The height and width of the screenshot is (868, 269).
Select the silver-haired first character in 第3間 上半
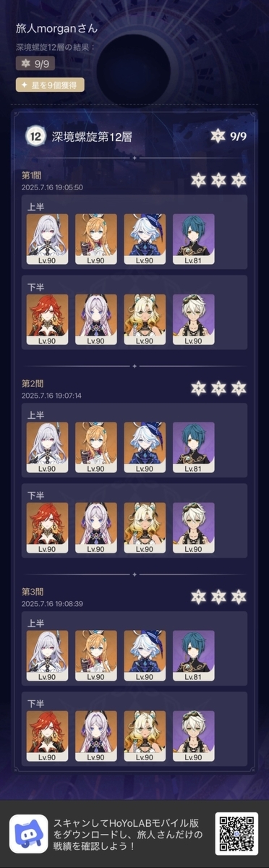(x=47, y=655)
